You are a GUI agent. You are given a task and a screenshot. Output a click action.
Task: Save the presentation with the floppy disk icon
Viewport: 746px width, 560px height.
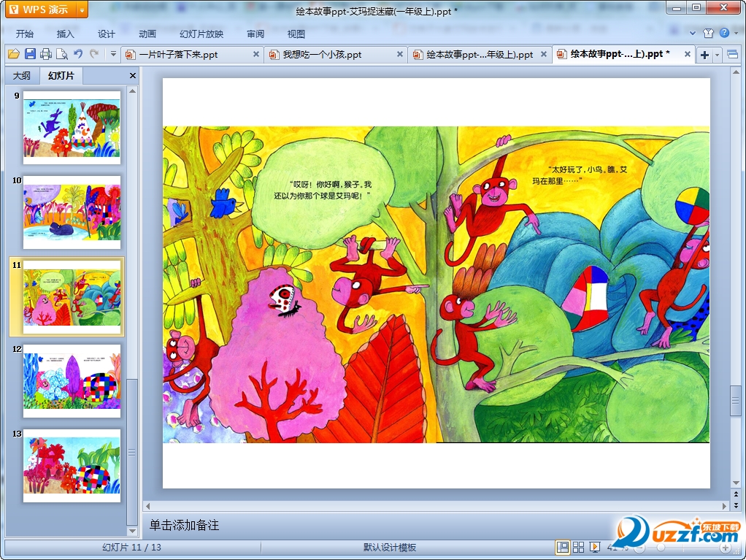(30, 54)
